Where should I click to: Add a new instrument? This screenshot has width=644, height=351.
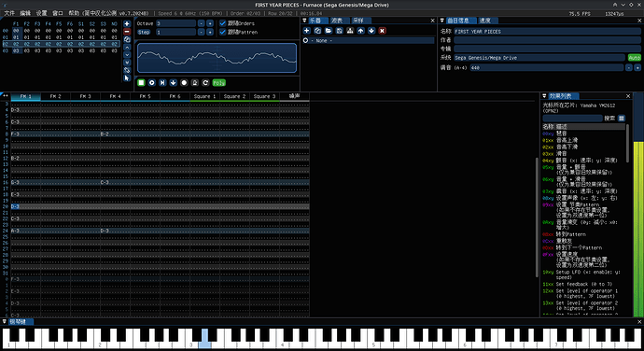click(306, 31)
